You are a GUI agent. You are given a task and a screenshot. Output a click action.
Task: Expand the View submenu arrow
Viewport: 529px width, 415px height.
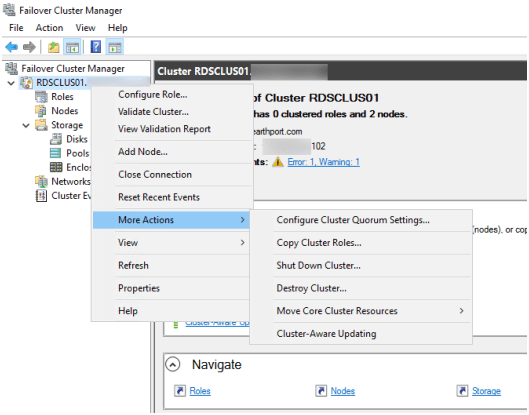click(x=242, y=243)
